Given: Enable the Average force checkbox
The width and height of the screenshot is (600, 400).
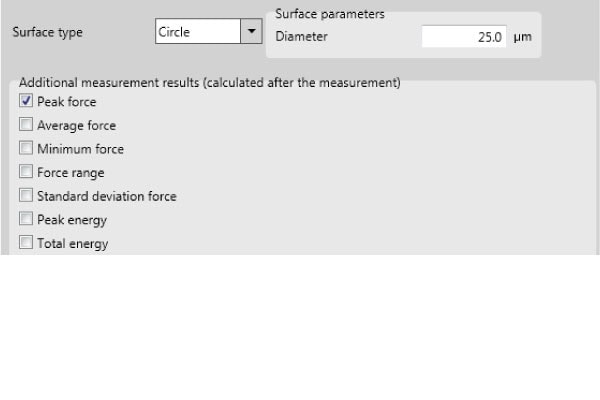Looking at the screenshot, I should [x=26, y=126].
